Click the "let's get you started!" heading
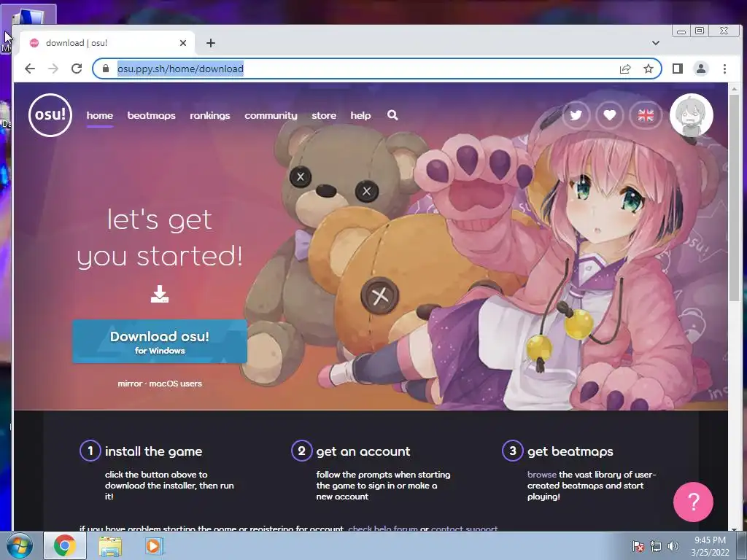Screen dimensions: 747x560 pyautogui.click(x=160, y=238)
